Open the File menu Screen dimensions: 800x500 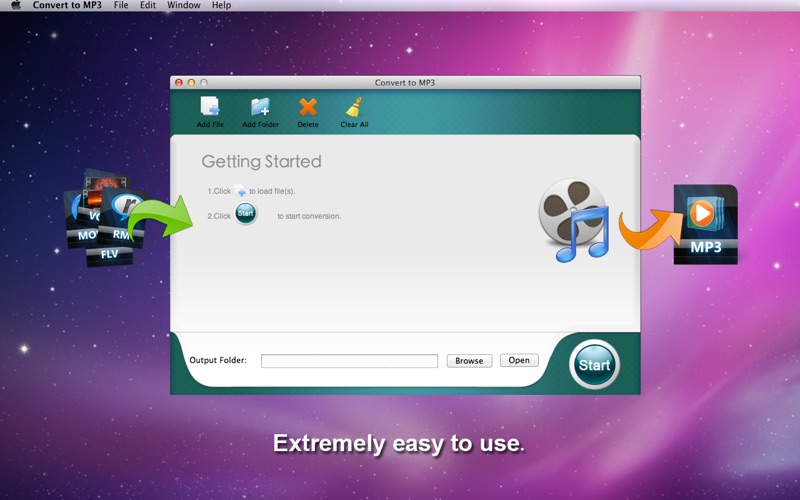(x=121, y=5)
